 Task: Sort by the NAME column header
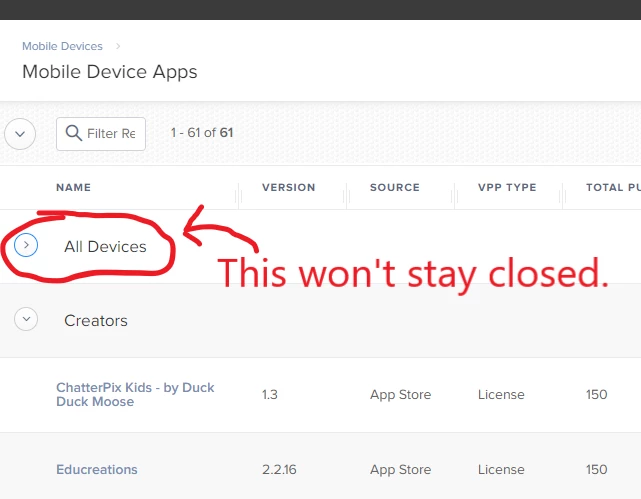tap(74, 187)
